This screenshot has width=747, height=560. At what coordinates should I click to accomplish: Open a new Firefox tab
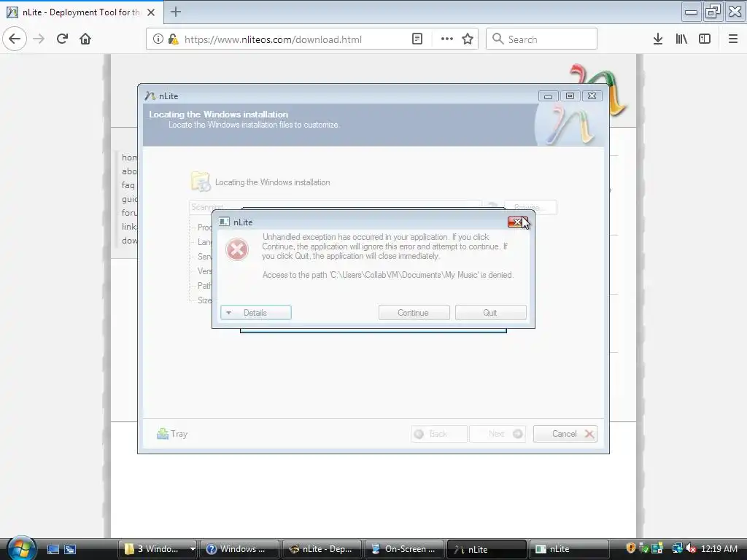coord(176,12)
